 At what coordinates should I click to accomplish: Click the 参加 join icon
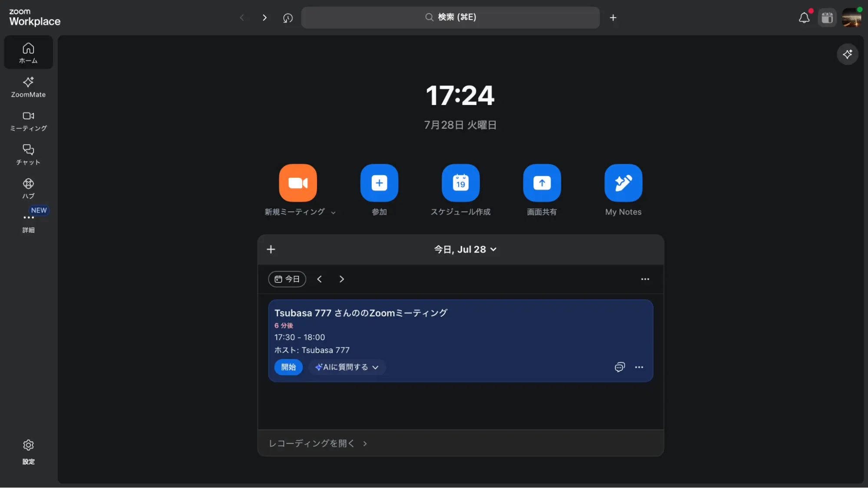pos(379,183)
